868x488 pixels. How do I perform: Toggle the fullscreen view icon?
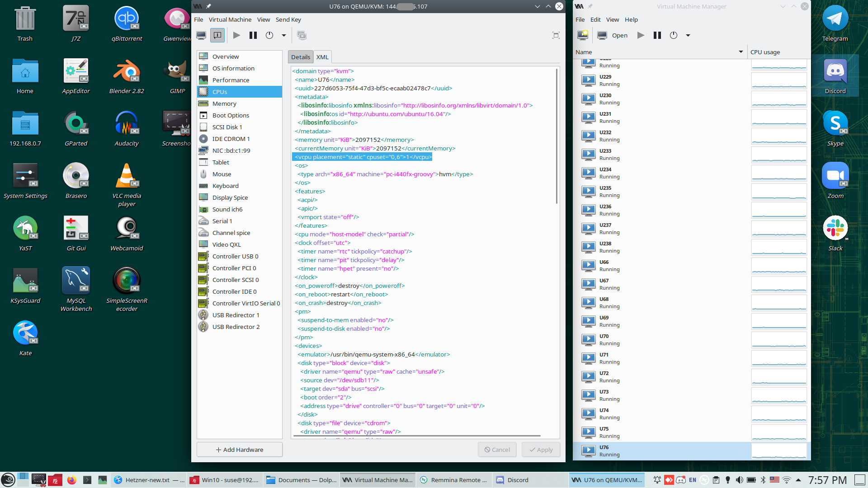[x=556, y=35]
